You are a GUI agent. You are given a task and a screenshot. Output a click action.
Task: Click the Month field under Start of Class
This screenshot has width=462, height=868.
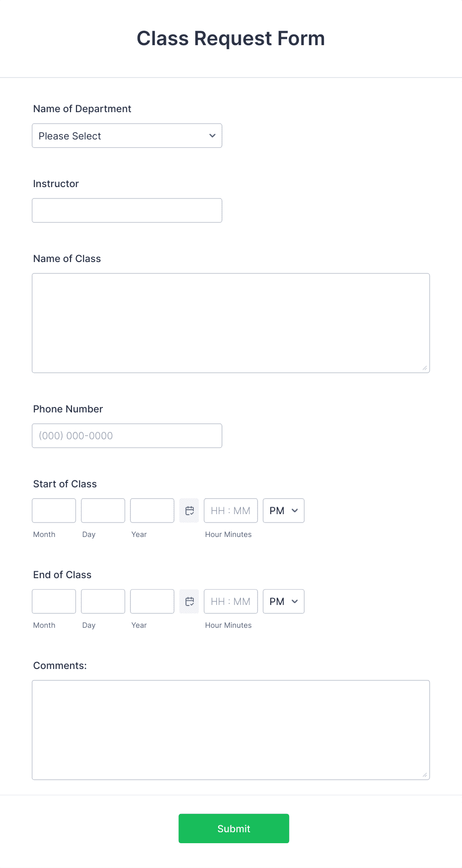coord(53,510)
